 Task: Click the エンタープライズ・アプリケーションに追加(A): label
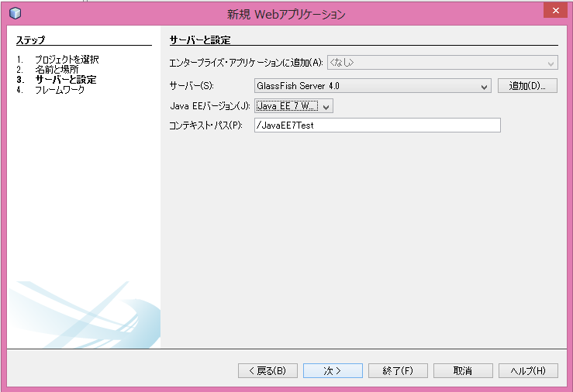(247, 63)
